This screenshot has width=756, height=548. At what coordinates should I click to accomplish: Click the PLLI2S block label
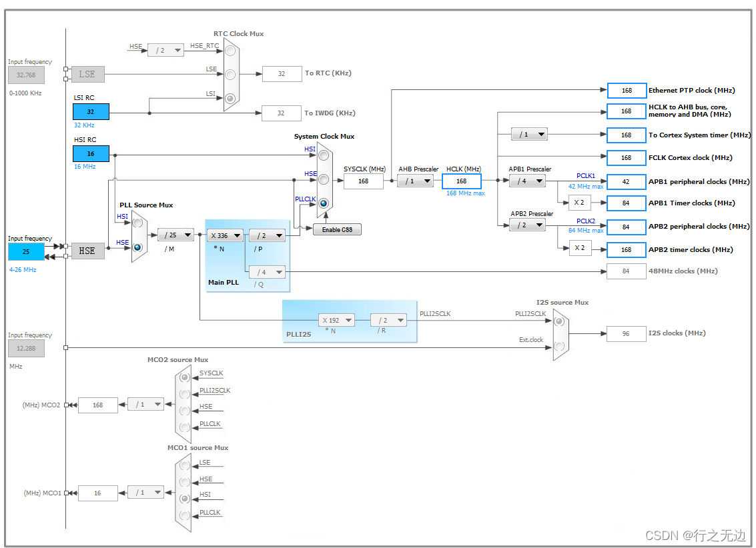click(x=298, y=334)
